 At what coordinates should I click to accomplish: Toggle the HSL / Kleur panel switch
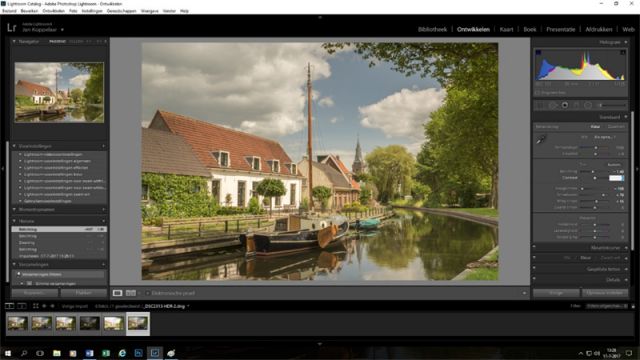pyautogui.click(x=534, y=258)
